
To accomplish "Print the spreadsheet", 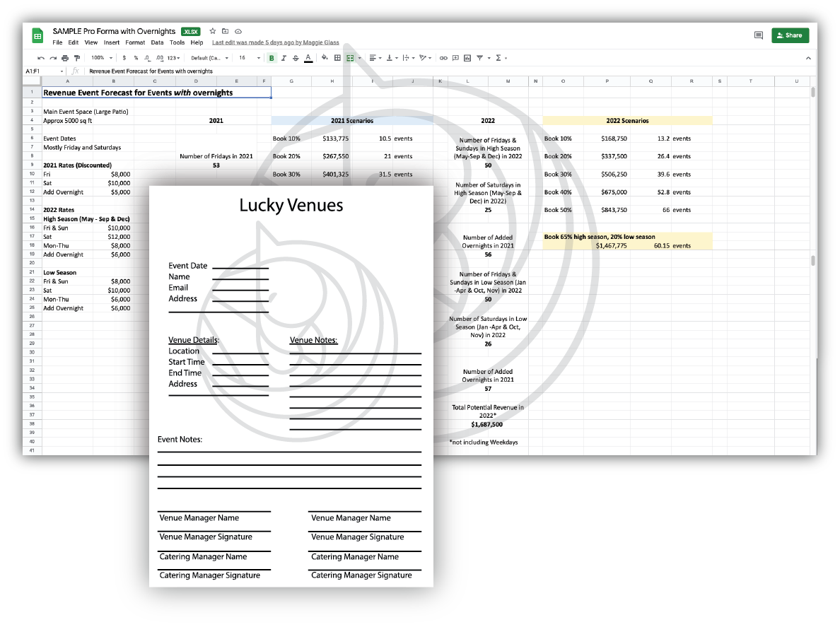I will coord(65,58).
